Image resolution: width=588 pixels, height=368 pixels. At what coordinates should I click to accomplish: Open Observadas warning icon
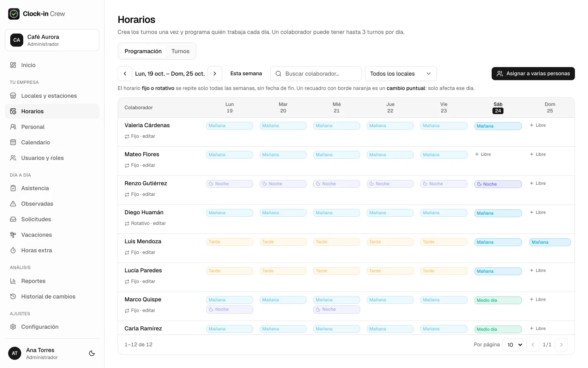pyautogui.click(x=13, y=204)
